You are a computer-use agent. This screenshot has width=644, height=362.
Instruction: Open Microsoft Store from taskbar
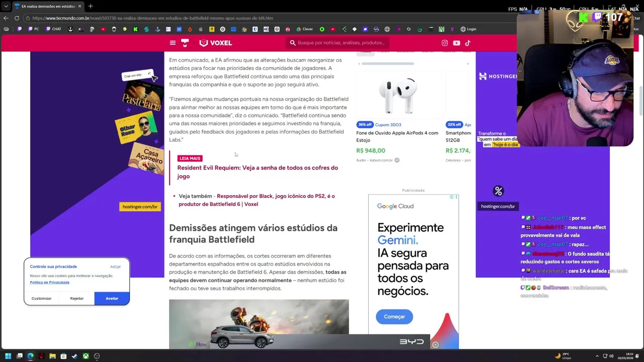[63, 356]
